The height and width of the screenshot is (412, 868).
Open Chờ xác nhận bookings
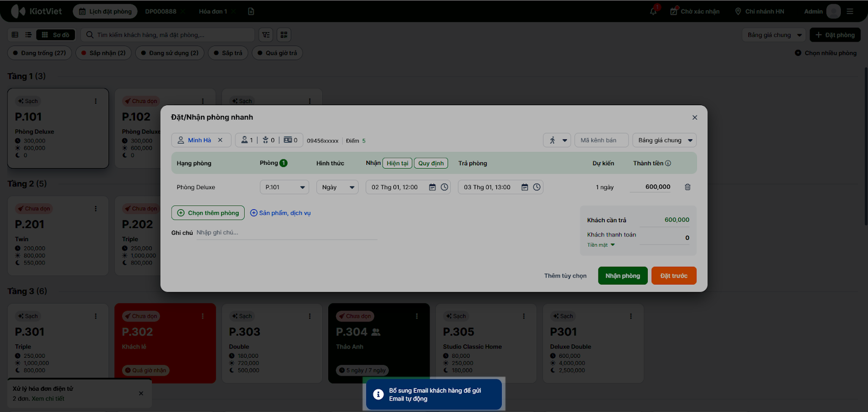(695, 11)
